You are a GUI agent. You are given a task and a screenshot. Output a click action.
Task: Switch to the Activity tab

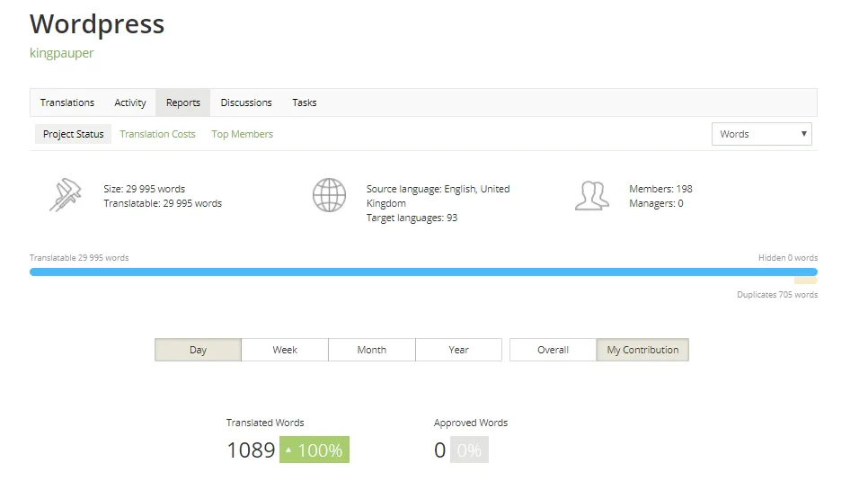130,102
